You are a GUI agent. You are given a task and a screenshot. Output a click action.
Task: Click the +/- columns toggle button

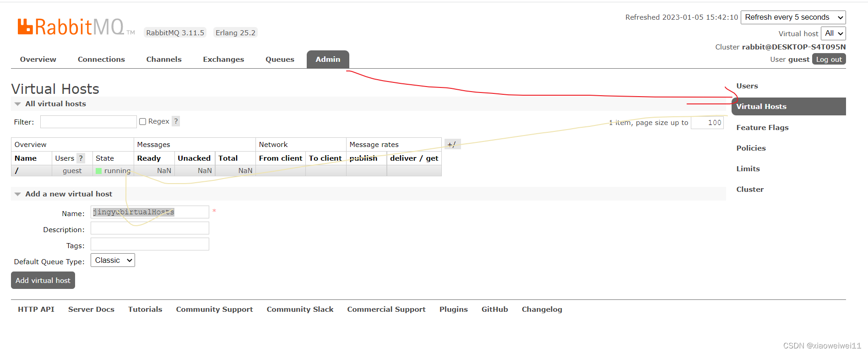point(452,144)
